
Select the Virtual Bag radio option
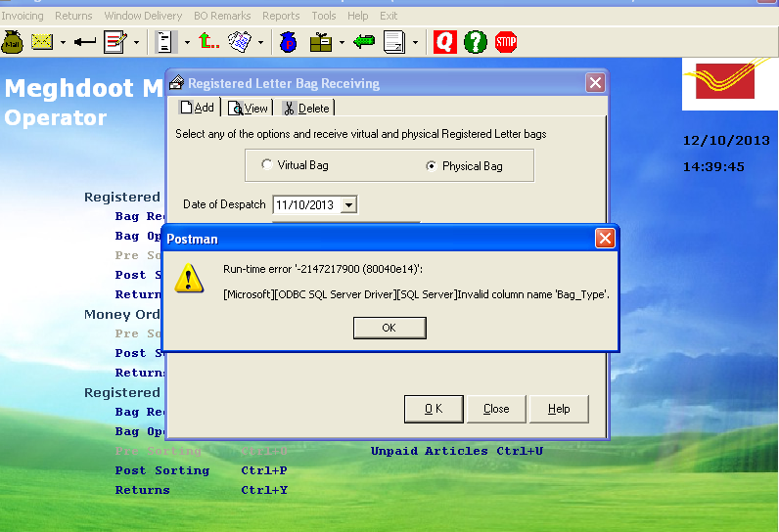tap(295, 164)
